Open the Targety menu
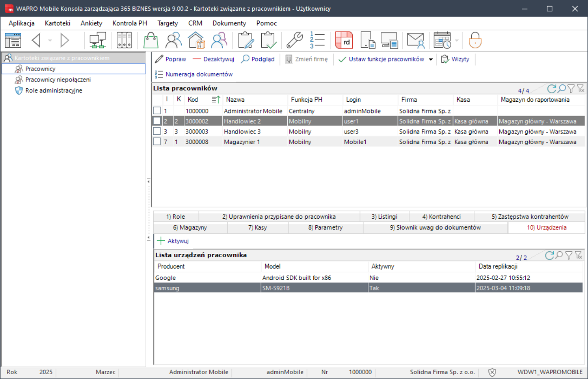Viewport: 588px width, 379px height. 167,23
